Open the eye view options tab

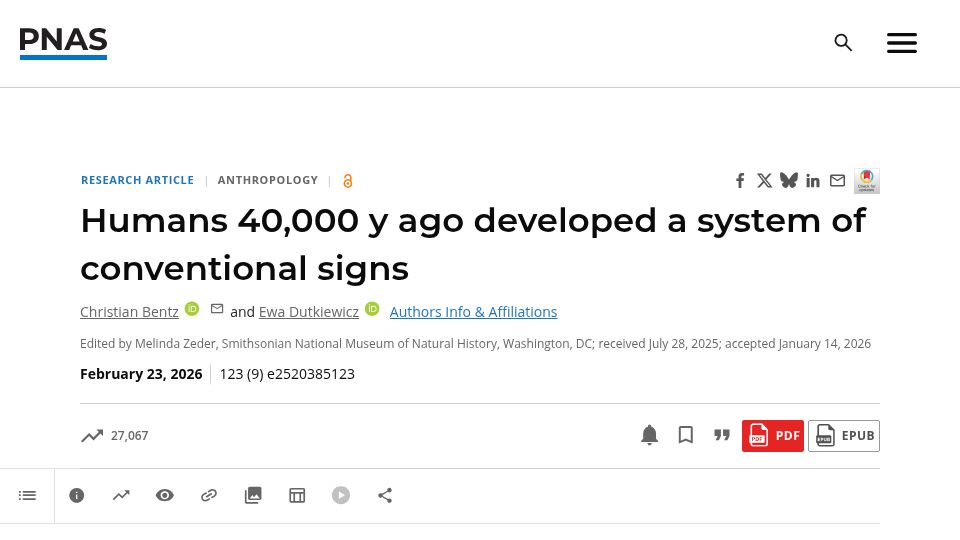pos(165,495)
